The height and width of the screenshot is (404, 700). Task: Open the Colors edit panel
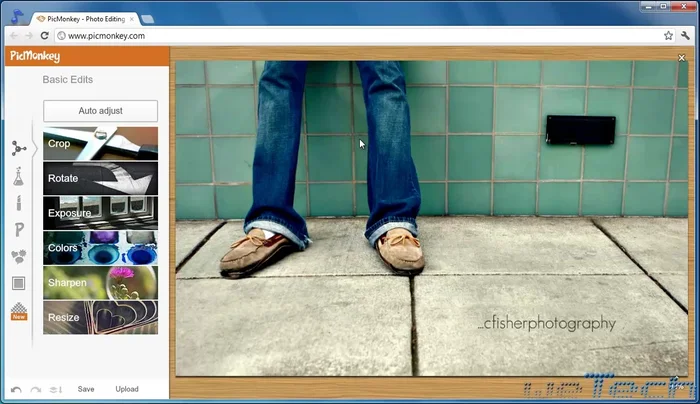100,247
